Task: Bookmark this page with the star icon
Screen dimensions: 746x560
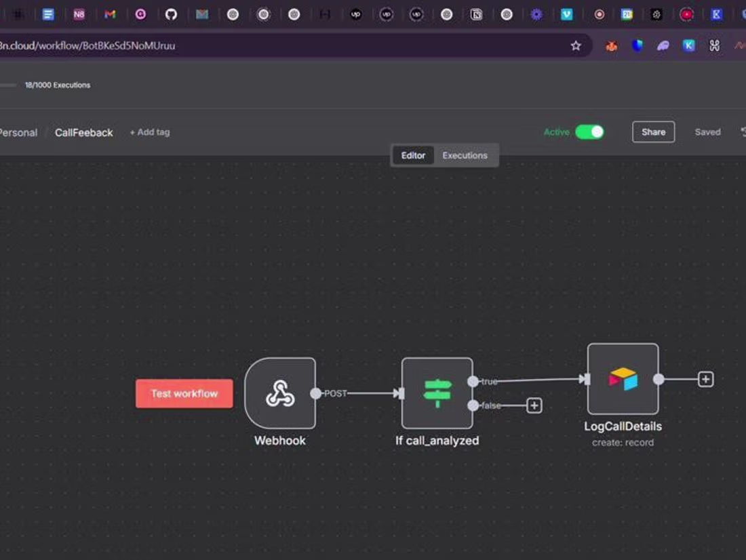Action: pos(576,45)
